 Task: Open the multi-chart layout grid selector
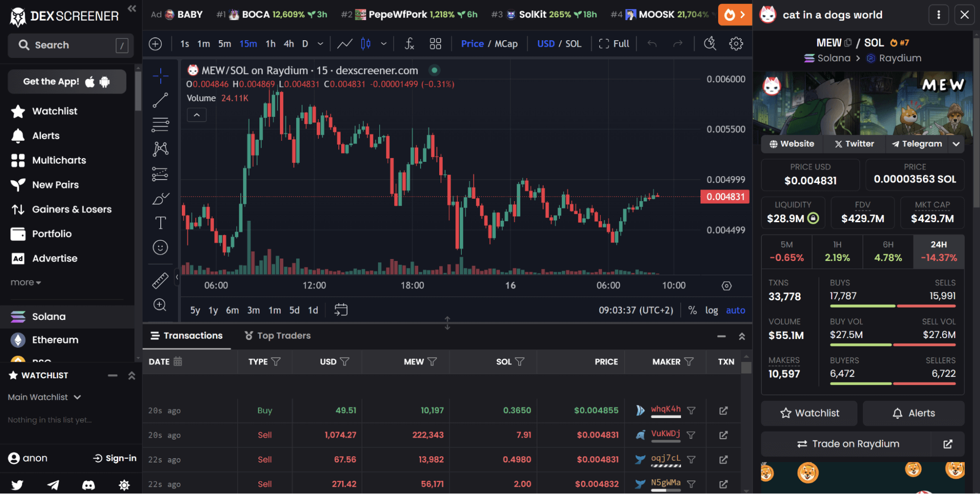click(x=435, y=44)
